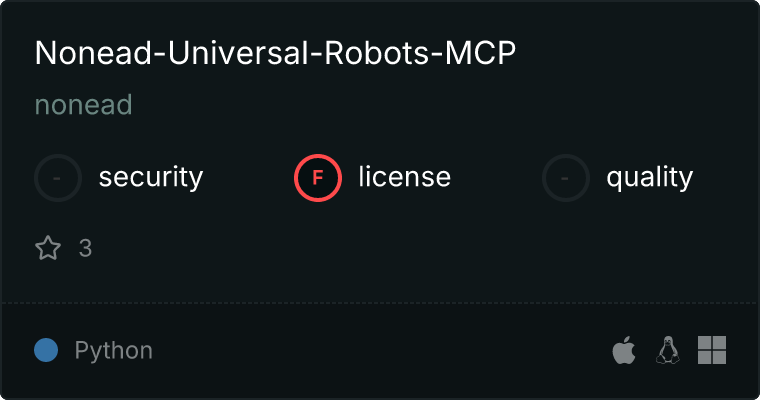Image resolution: width=760 pixels, height=400 pixels.
Task: Click the Python language label
Action: 114,351
